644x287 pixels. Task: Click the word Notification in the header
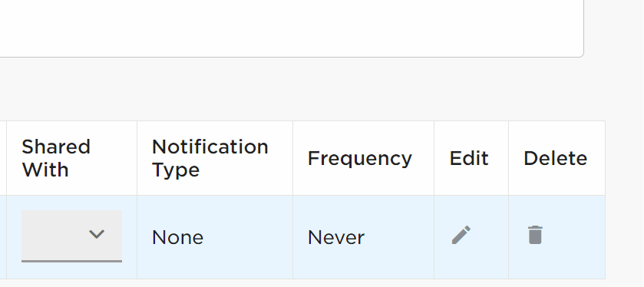coord(210,147)
